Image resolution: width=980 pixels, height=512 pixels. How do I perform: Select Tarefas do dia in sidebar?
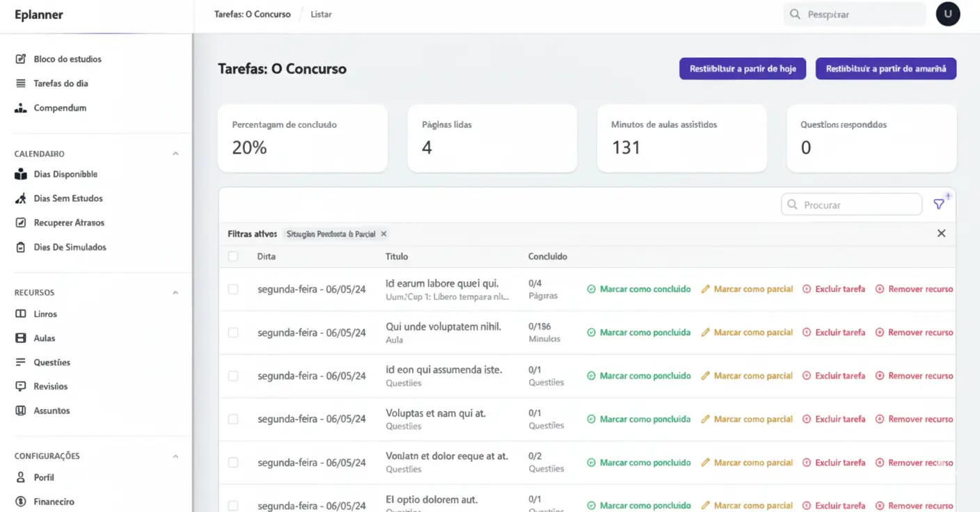tap(63, 83)
